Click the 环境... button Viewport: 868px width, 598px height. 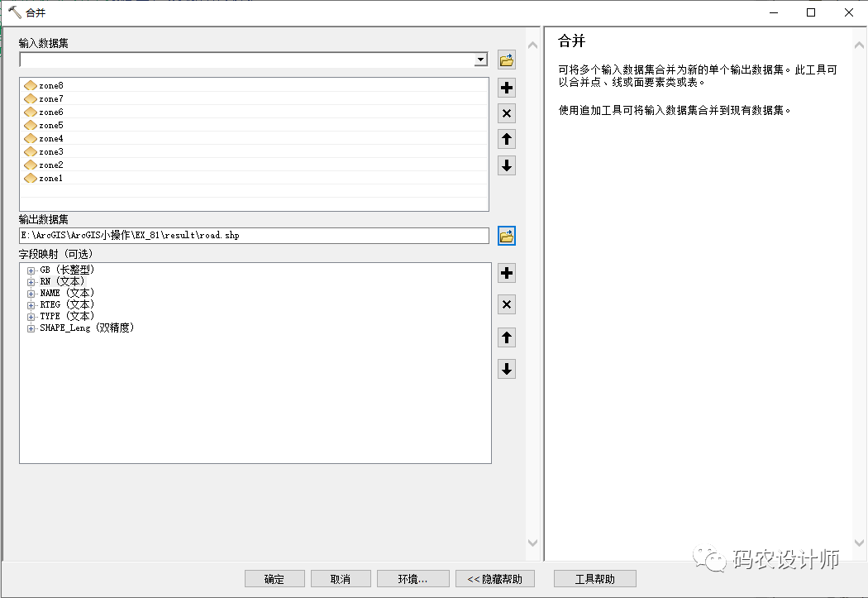(413, 579)
